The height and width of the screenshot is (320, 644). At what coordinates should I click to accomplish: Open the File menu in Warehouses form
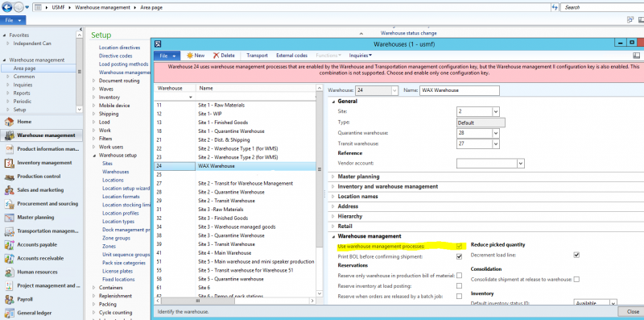point(167,56)
